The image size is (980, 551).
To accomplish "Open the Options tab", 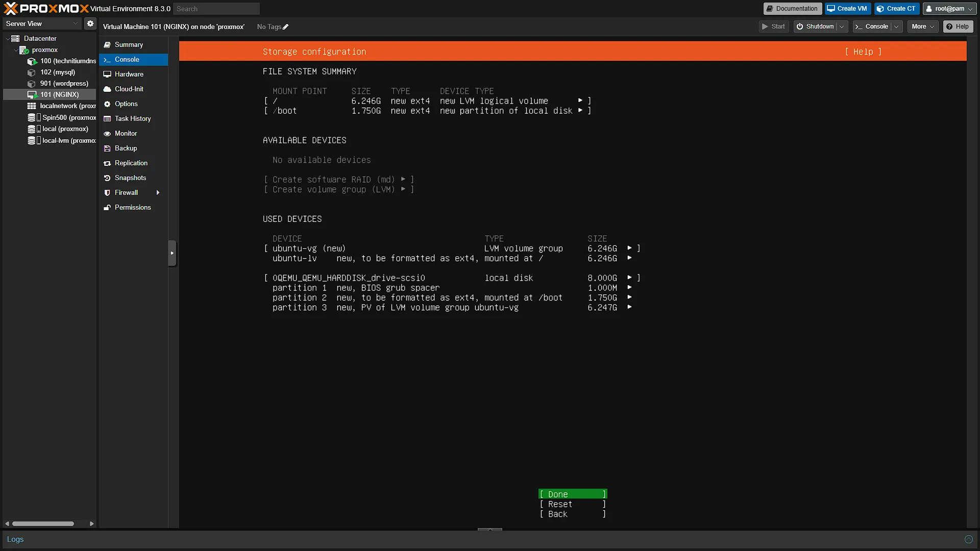I will pyautogui.click(x=133, y=104).
